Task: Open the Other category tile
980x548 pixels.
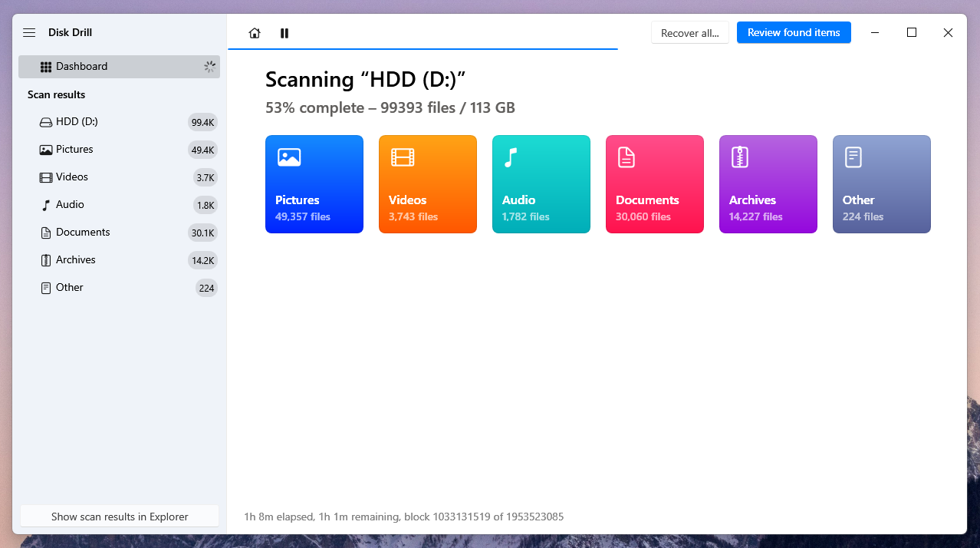Action: pyautogui.click(x=881, y=184)
